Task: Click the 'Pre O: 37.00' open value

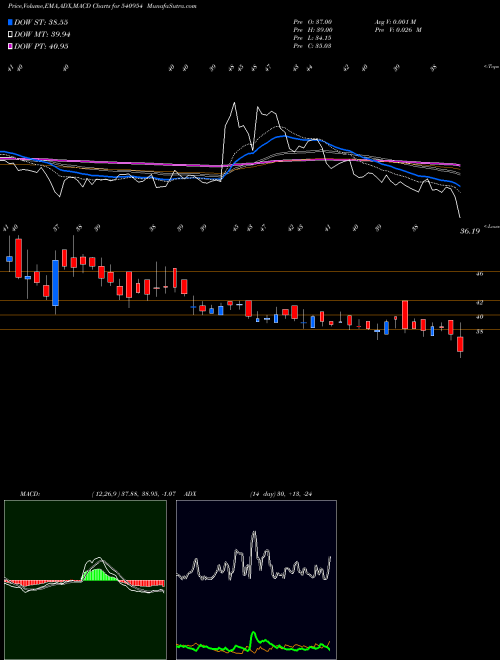Action: [314, 22]
